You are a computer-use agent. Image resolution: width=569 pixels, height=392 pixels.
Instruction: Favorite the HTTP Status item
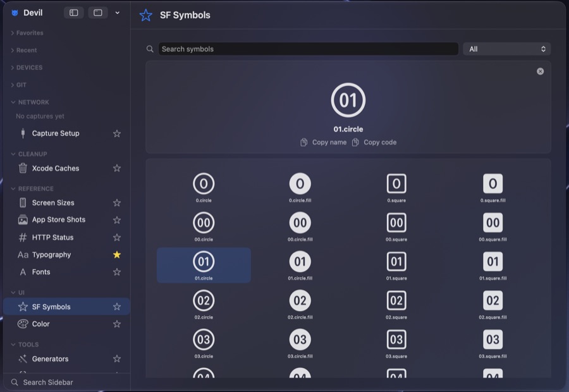[117, 237]
